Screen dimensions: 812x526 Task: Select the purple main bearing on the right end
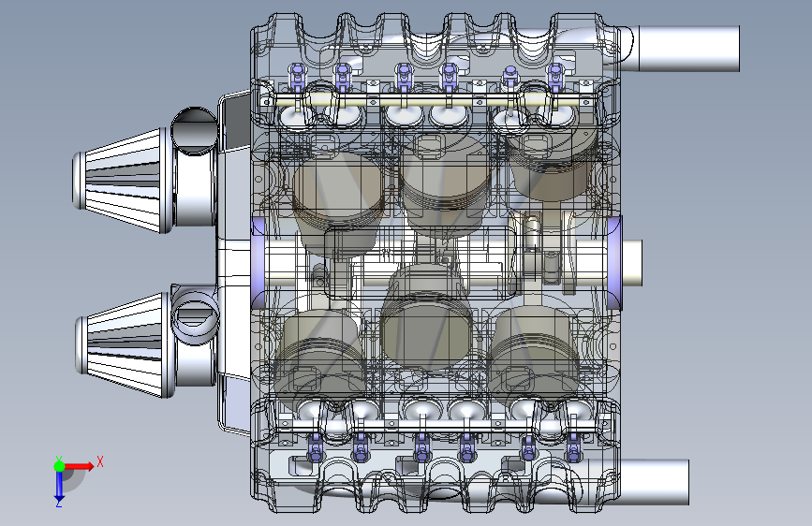[x=613, y=262]
